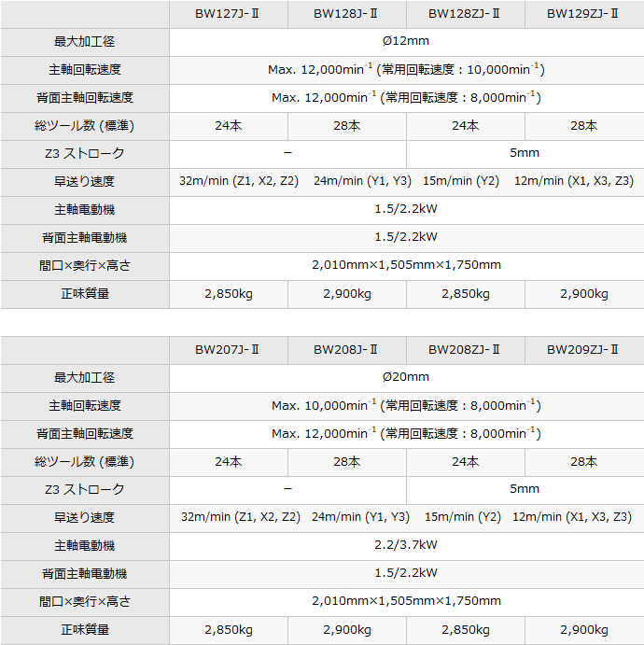Screen dimensions: 644x645
Task: Click 2,850kg under BW208ZJ-Ⅱ
Action: [x=465, y=630]
